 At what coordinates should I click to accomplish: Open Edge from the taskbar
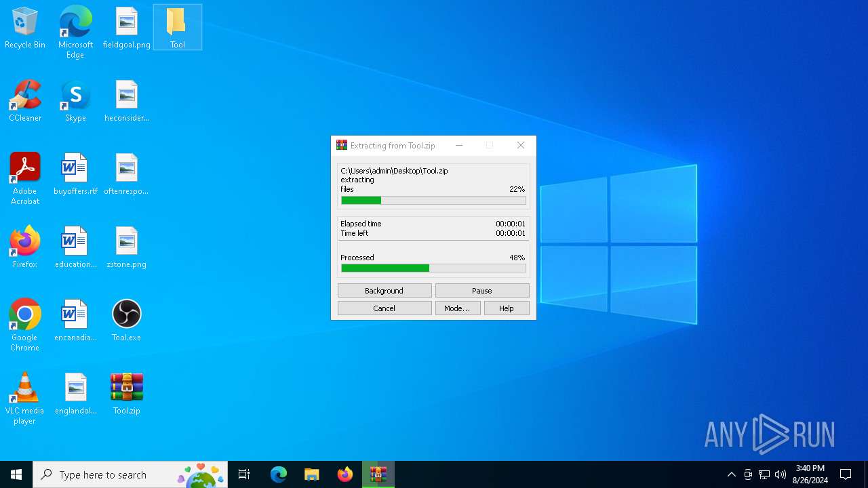[279, 474]
